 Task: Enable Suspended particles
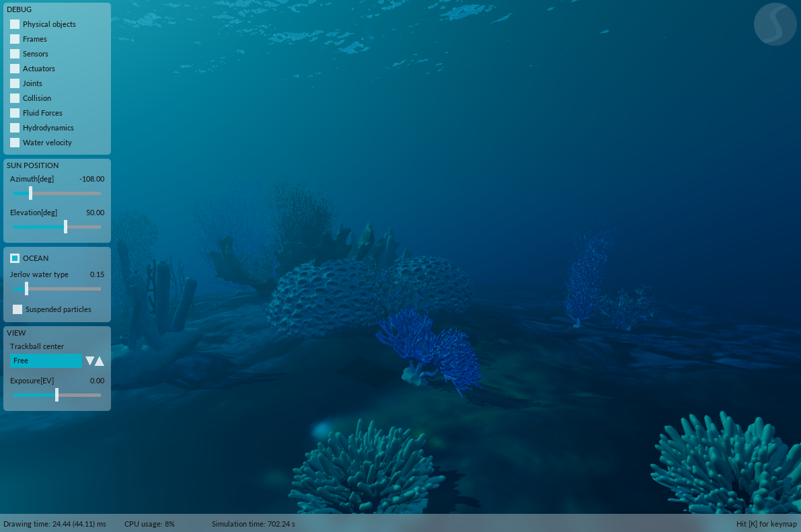(x=17, y=309)
